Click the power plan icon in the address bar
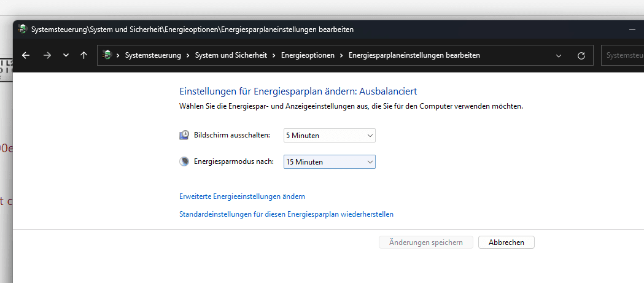Image resolution: width=644 pixels, height=283 pixels. tap(107, 55)
